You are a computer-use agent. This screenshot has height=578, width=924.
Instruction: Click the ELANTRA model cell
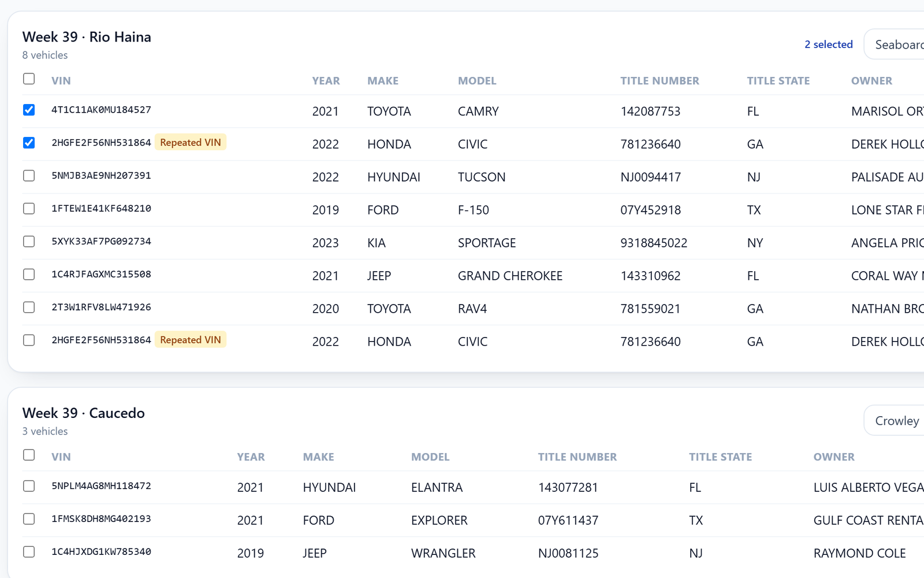pos(437,488)
